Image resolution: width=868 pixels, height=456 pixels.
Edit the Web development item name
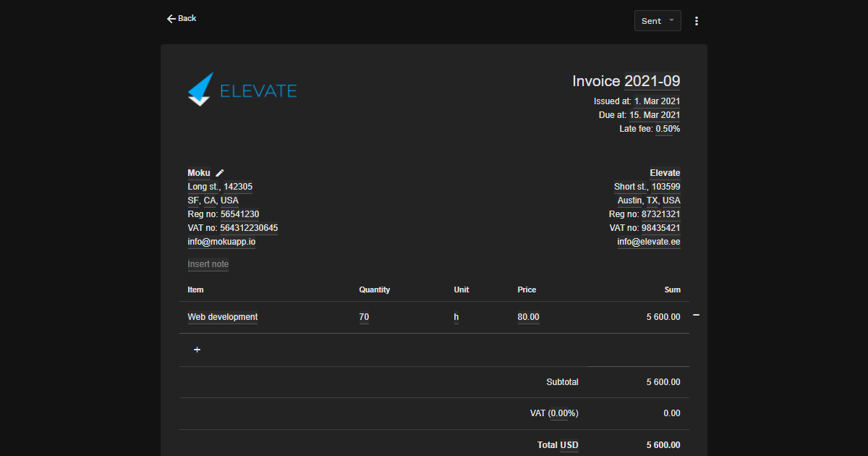click(223, 317)
